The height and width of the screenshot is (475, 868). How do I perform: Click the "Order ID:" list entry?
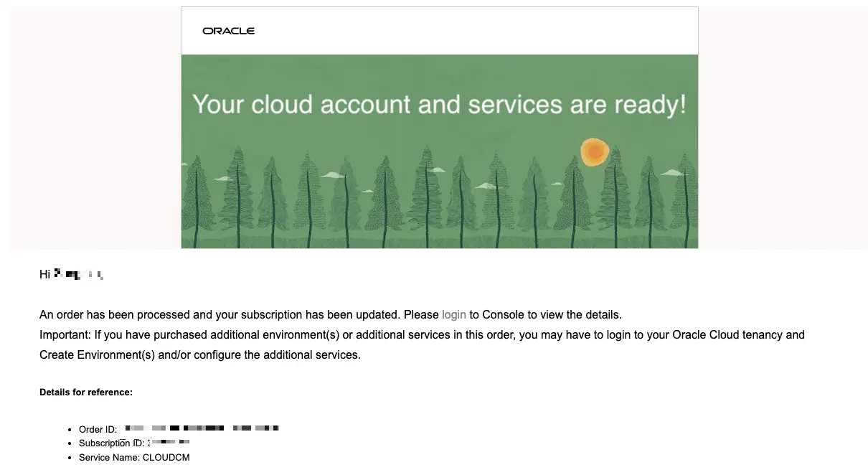(179, 429)
